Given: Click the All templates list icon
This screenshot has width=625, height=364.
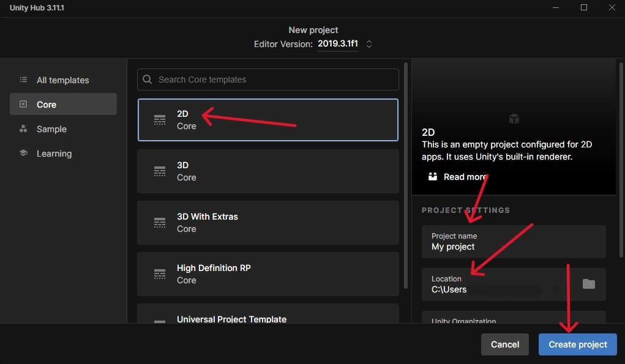Looking at the screenshot, I should click(x=23, y=80).
